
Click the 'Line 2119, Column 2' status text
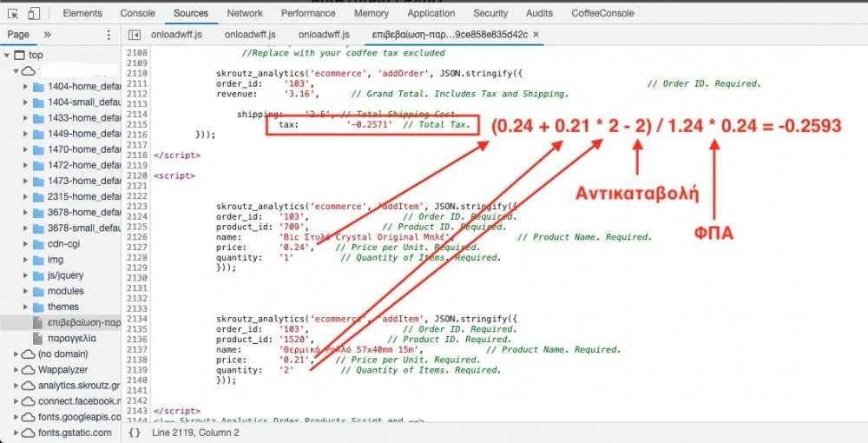[x=195, y=433]
